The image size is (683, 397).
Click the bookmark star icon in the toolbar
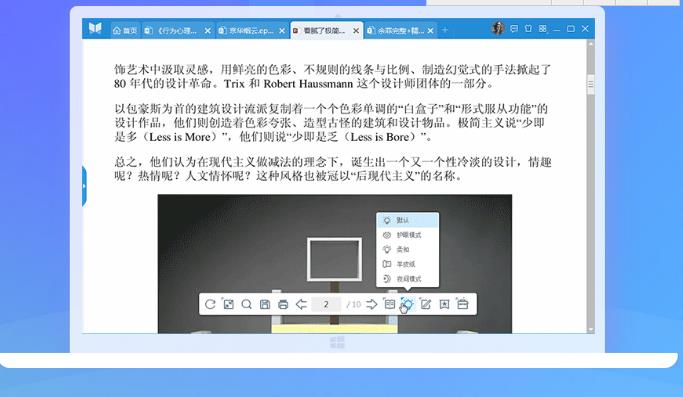tap(444, 304)
